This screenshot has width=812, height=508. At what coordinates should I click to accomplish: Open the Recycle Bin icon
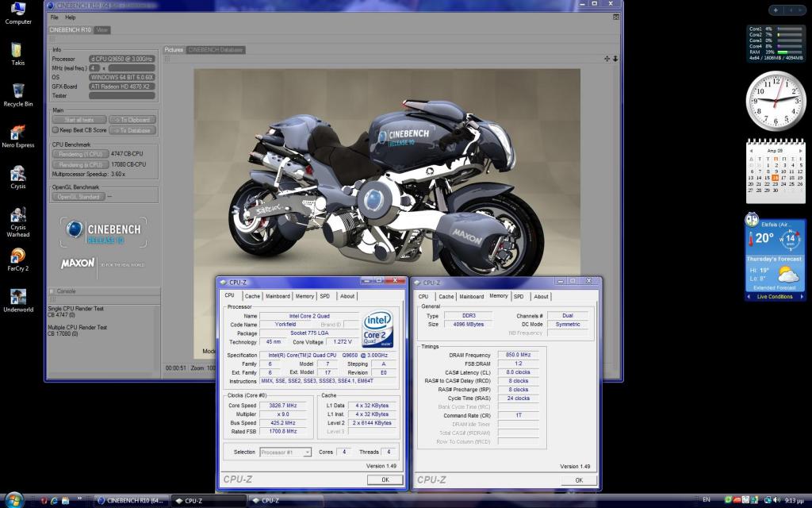[18, 95]
